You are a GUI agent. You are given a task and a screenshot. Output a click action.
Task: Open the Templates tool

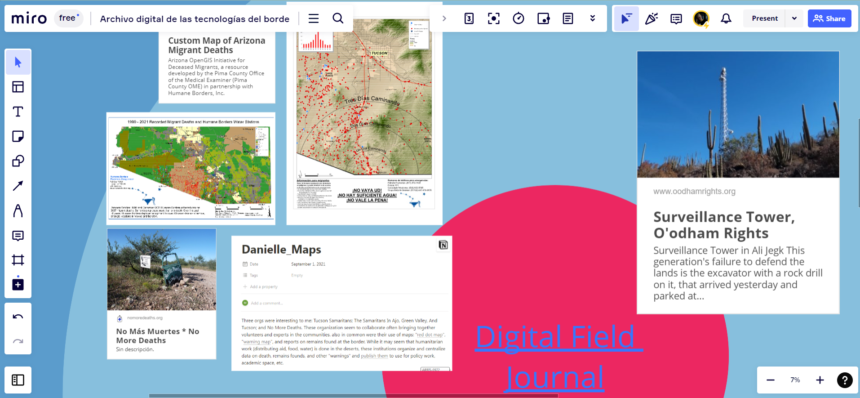(x=18, y=87)
